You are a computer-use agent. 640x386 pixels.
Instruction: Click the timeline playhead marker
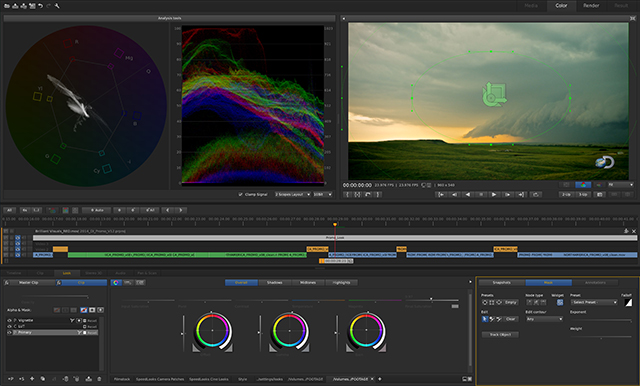(335, 224)
